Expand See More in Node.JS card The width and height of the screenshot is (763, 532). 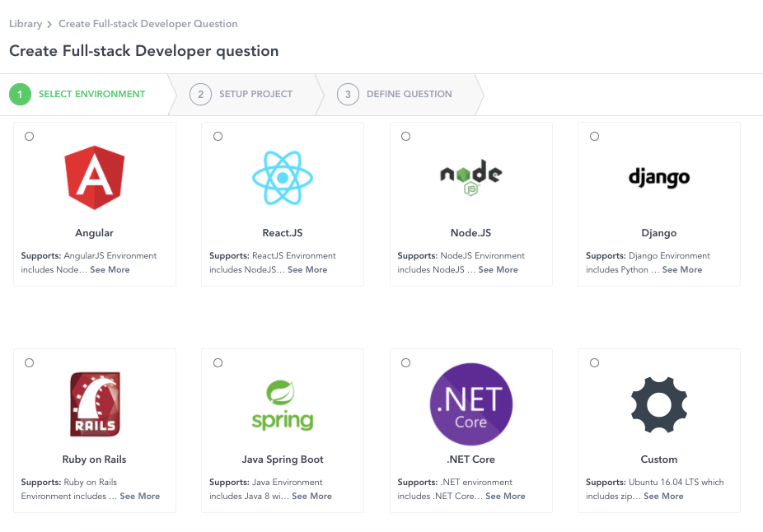pyautogui.click(x=499, y=269)
